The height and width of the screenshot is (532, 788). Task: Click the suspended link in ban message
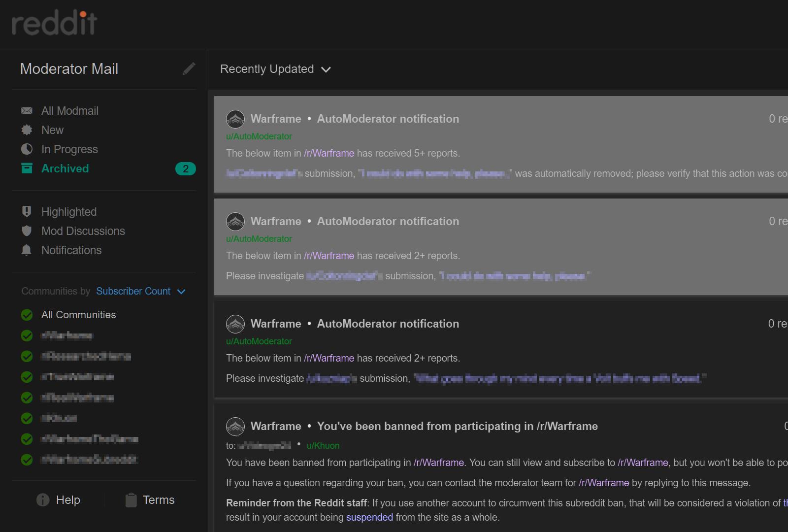click(369, 517)
